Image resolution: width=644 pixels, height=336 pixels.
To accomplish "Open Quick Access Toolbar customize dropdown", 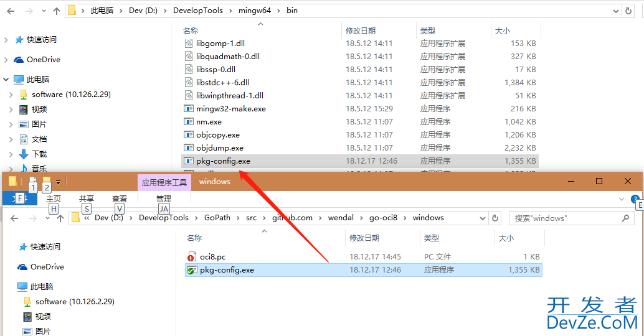I will [x=59, y=182].
